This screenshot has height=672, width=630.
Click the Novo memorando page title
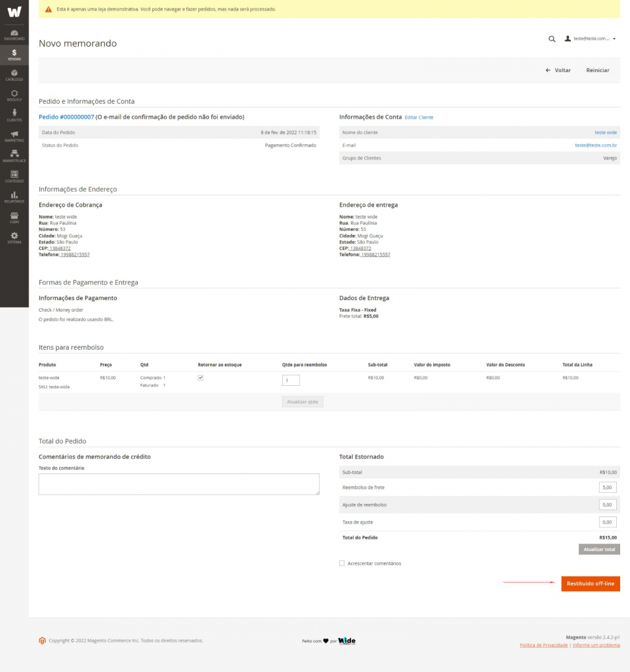pyautogui.click(x=77, y=43)
